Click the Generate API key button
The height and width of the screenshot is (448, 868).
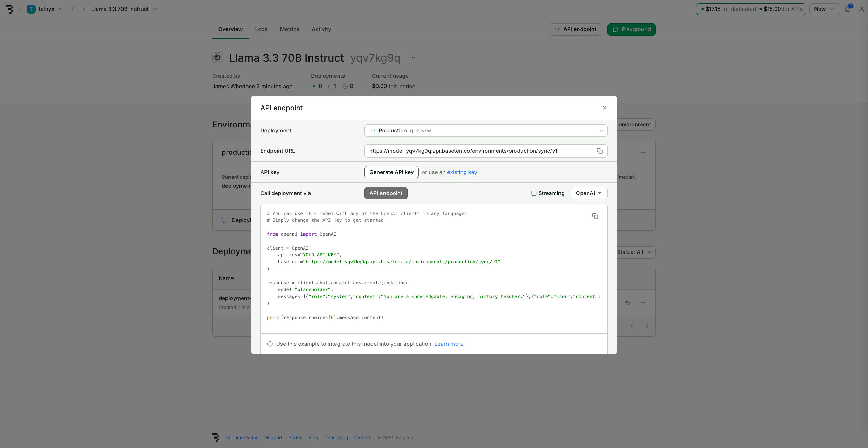click(391, 172)
